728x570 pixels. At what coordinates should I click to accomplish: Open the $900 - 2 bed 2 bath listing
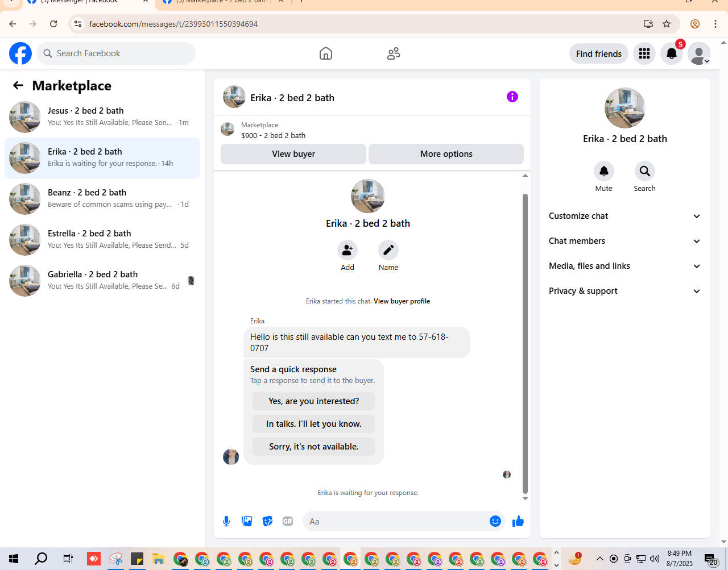pos(273,135)
